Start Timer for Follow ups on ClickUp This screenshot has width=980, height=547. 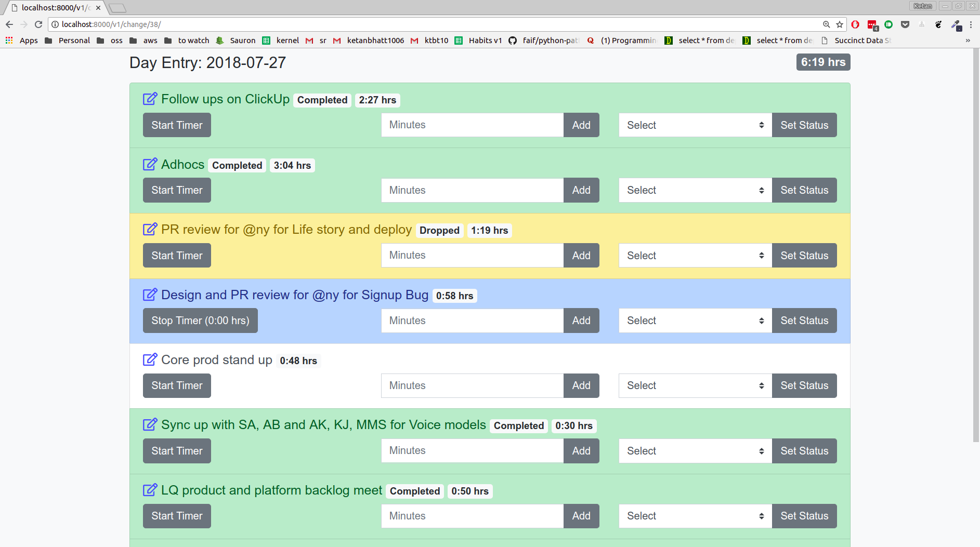click(177, 125)
